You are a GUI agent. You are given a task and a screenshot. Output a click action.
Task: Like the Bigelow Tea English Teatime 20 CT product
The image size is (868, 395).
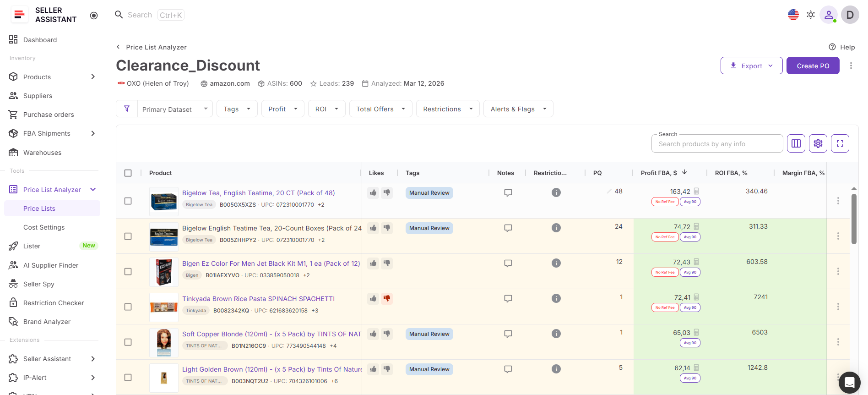pos(373,192)
